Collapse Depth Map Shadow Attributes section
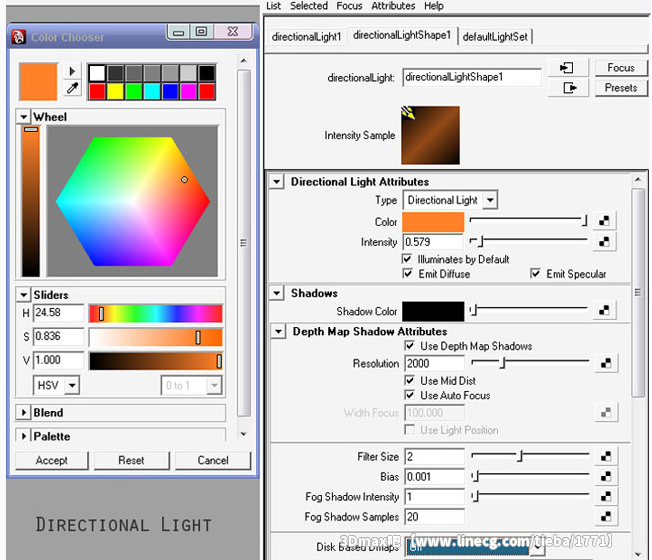The image size is (652, 560). [279, 331]
